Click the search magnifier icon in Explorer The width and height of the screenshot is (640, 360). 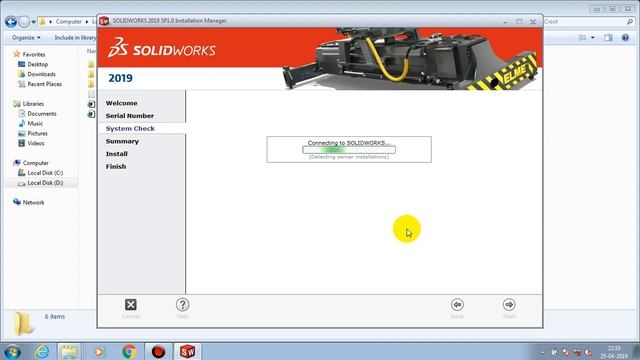pyautogui.click(x=630, y=22)
